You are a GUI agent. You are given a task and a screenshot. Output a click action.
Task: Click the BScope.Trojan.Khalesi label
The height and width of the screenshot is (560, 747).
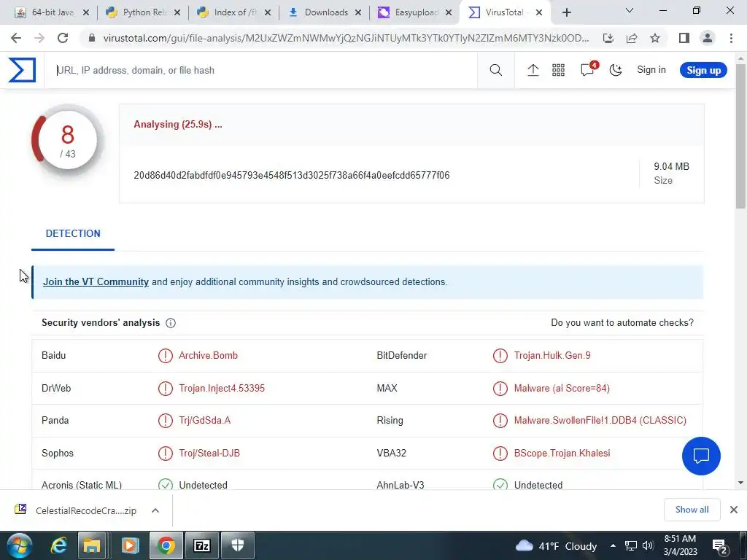(x=562, y=453)
